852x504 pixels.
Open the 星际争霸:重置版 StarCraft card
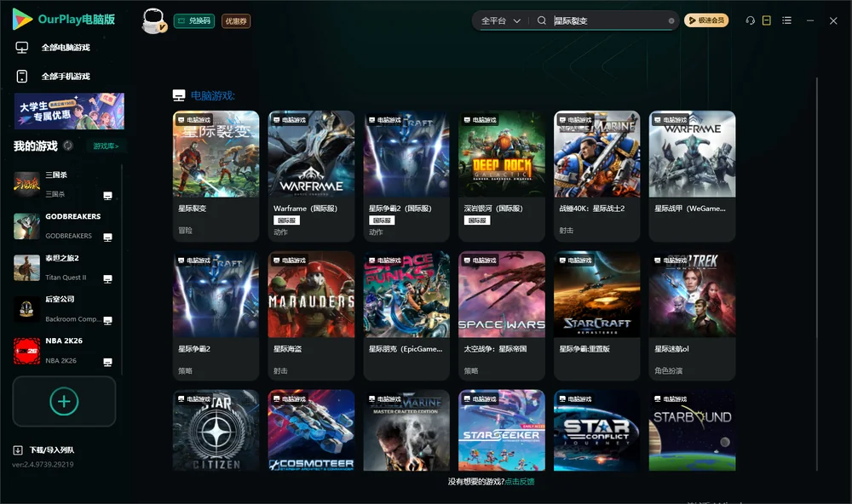pos(597,316)
